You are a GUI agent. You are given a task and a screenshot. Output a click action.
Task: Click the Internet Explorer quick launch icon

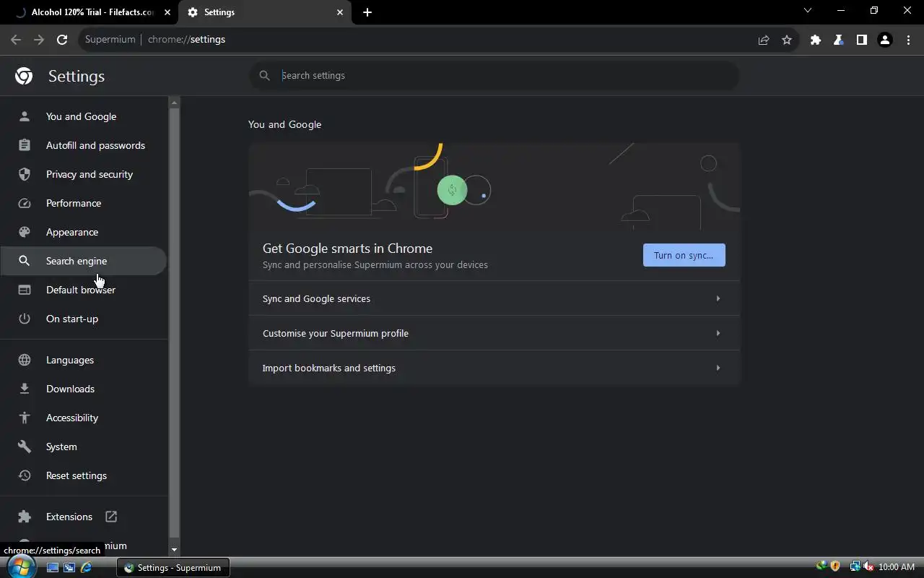pos(87,567)
